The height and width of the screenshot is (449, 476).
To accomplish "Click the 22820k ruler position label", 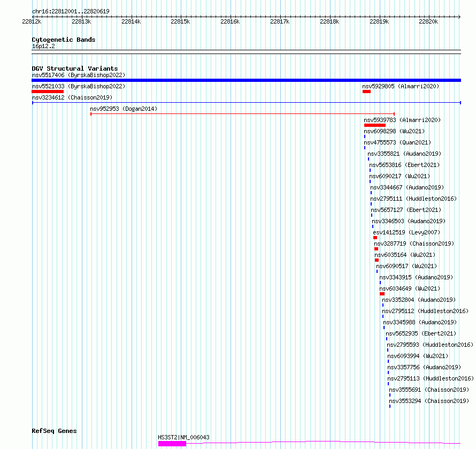I will click(428, 21).
